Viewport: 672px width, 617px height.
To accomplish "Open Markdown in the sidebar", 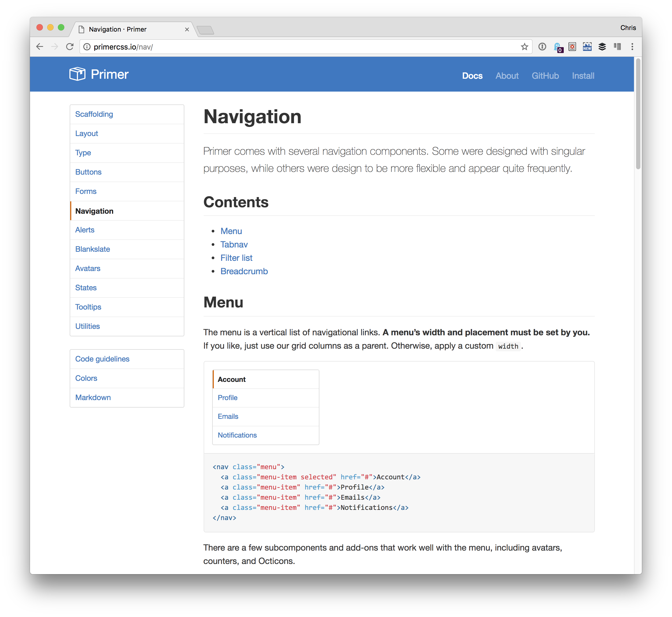I will pyautogui.click(x=127, y=398).
